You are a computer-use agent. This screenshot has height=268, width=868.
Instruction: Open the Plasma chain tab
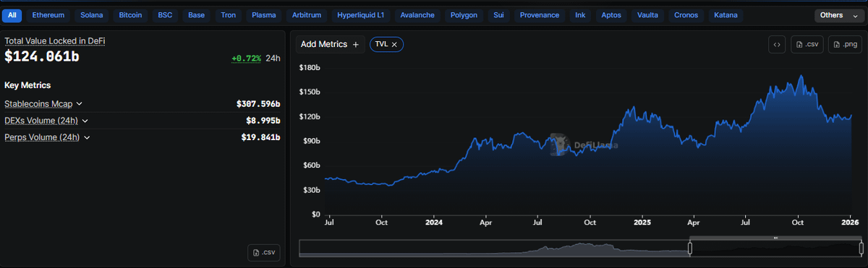tap(263, 15)
